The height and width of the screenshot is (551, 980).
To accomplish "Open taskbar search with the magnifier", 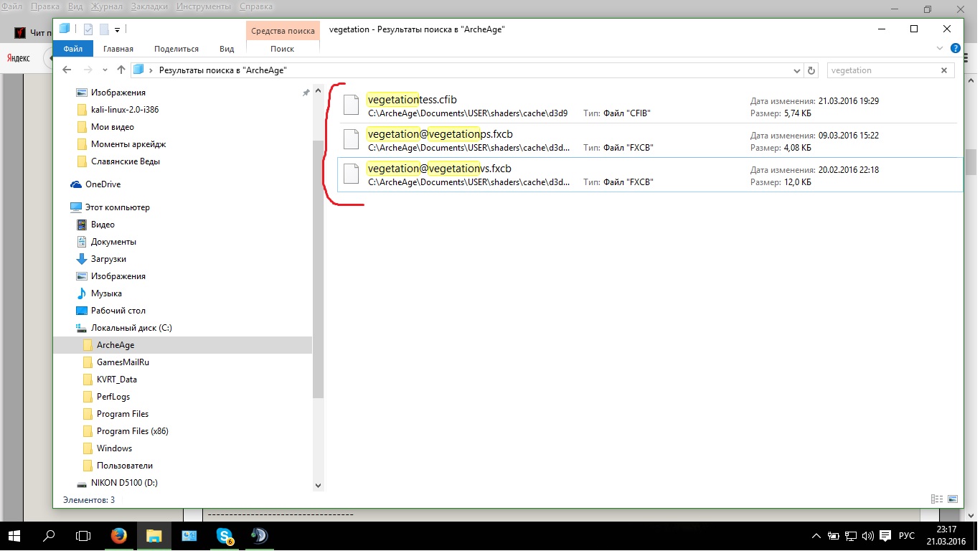I will (x=50, y=535).
